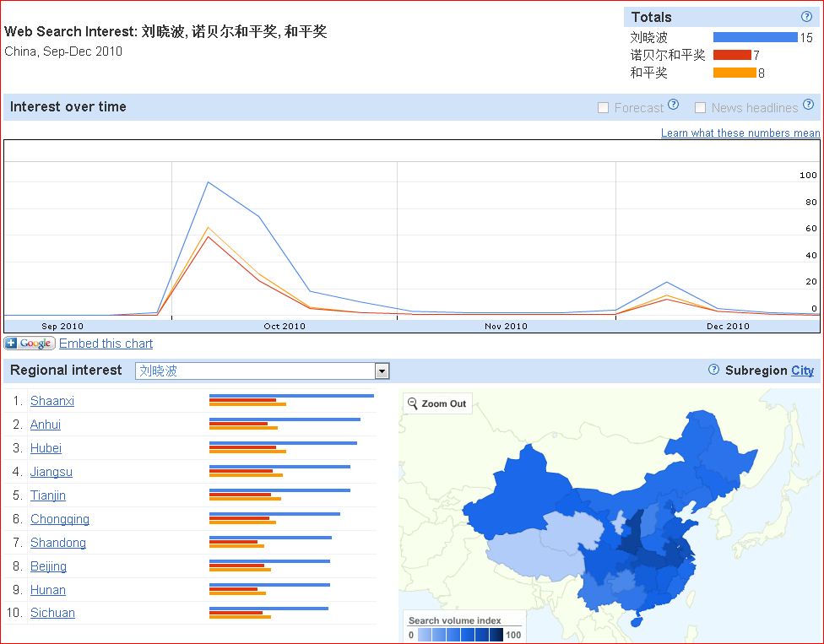
Task: Open the Beijing region link
Action: coord(48,566)
